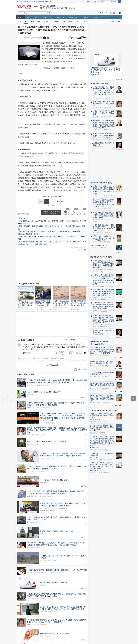Click 購入履歴 link in header
This screenshot has width=138, height=644.
pos(112,13)
